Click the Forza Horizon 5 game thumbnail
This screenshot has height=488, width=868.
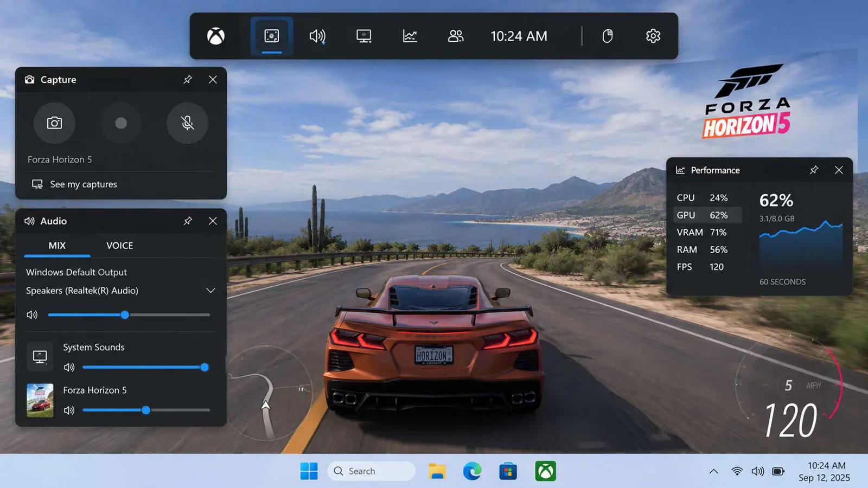point(40,401)
